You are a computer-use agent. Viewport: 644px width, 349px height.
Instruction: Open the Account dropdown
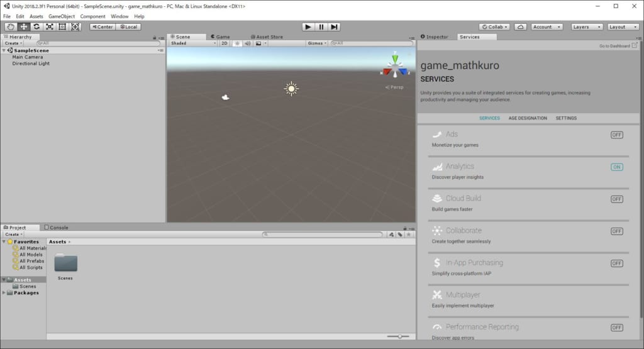click(x=547, y=26)
